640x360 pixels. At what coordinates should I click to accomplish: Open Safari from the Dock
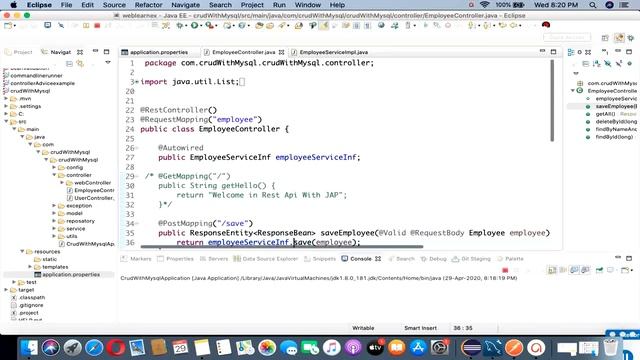tap(94, 348)
